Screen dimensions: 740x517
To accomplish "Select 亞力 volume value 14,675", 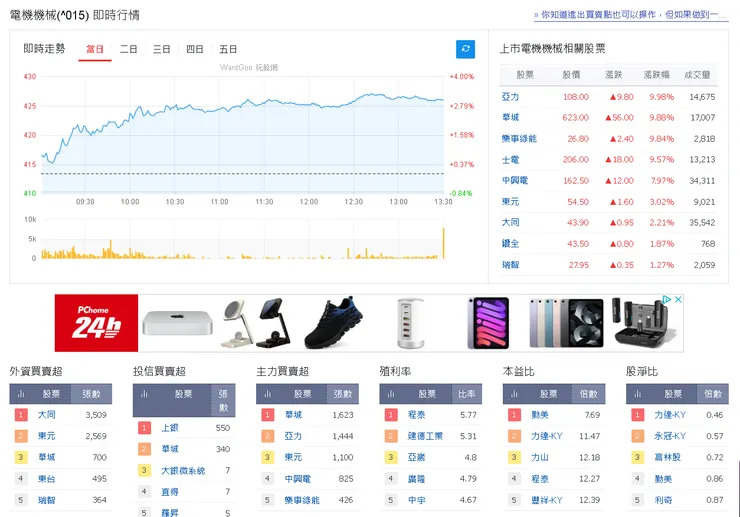I will pyautogui.click(x=702, y=97).
